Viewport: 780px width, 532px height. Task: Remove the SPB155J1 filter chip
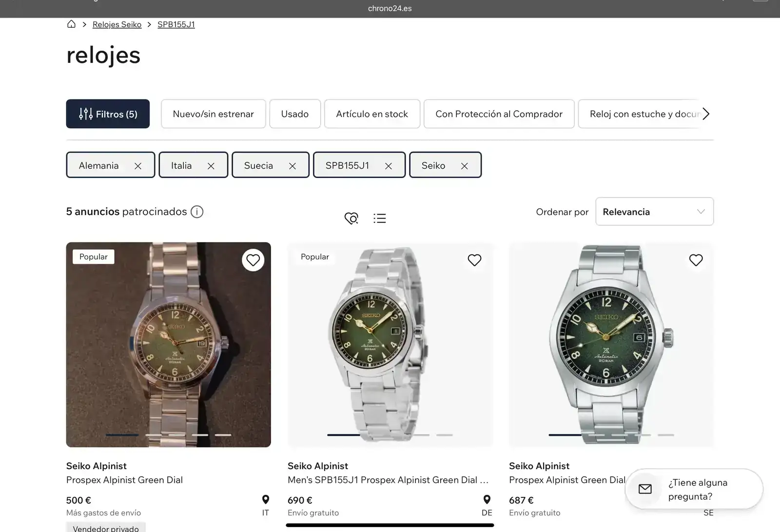pos(389,166)
